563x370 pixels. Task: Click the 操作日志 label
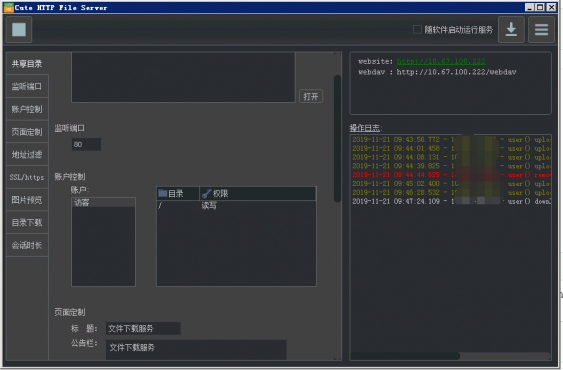366,128
